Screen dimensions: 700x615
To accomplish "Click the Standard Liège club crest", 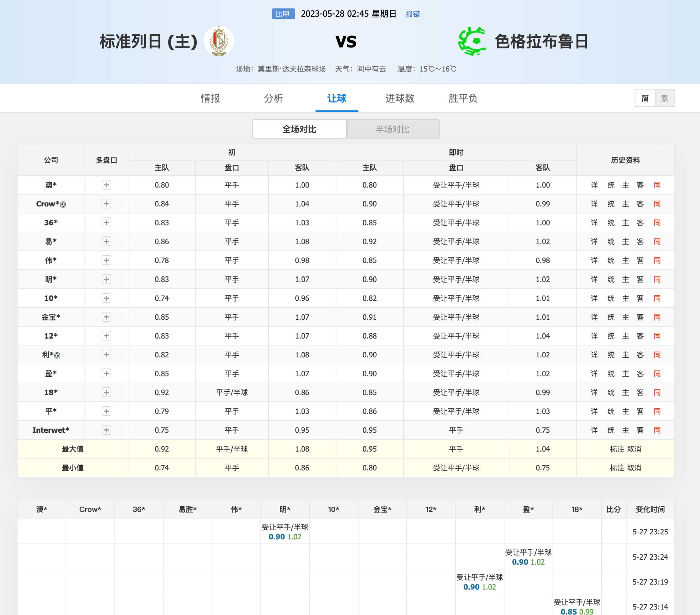I will point(219,41).
